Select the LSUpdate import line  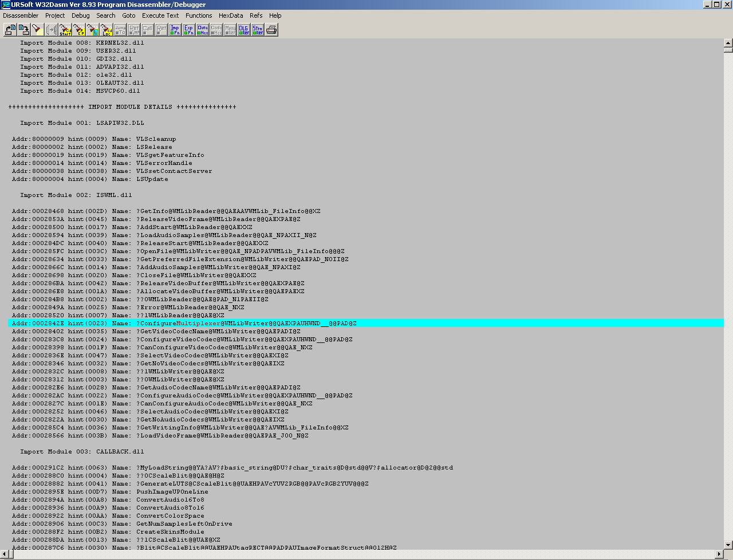pyautogui.click(x=90, y=179)
